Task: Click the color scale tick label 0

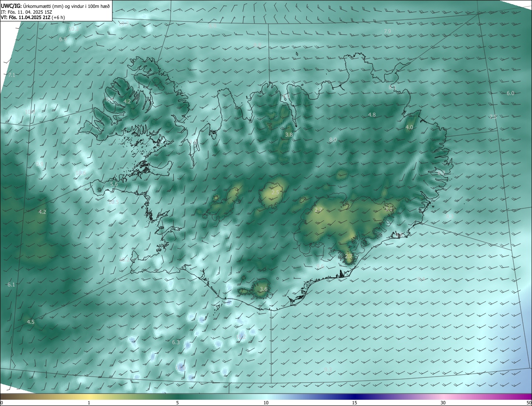Action: coord(2,403)
